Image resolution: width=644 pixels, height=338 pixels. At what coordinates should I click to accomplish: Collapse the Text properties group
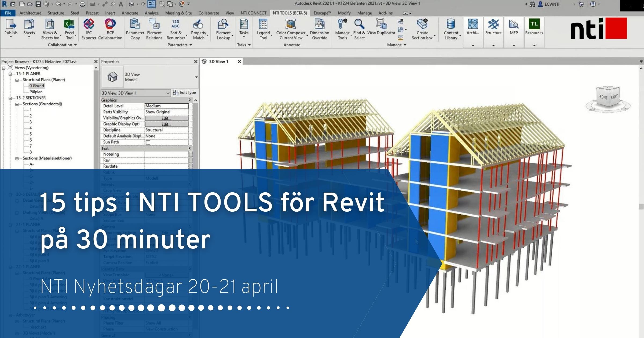[x=189, y=148]
